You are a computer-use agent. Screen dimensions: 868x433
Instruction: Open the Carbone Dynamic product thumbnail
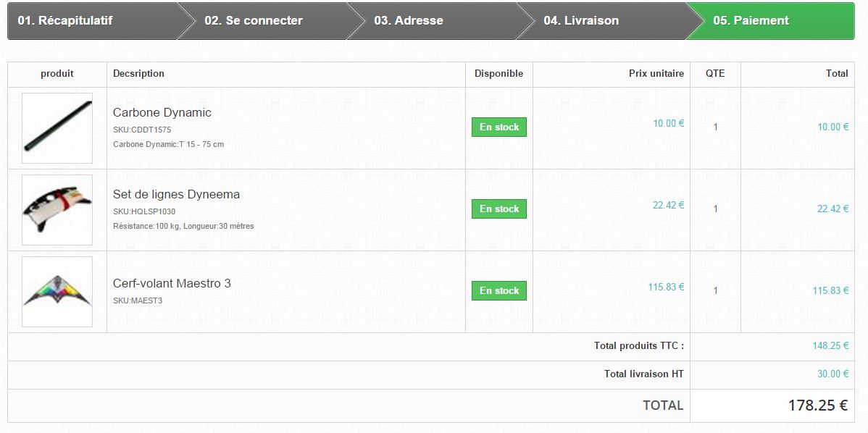point(57,127)
